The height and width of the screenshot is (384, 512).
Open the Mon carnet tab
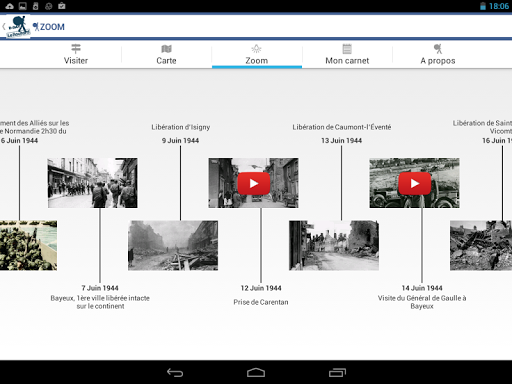347,55
